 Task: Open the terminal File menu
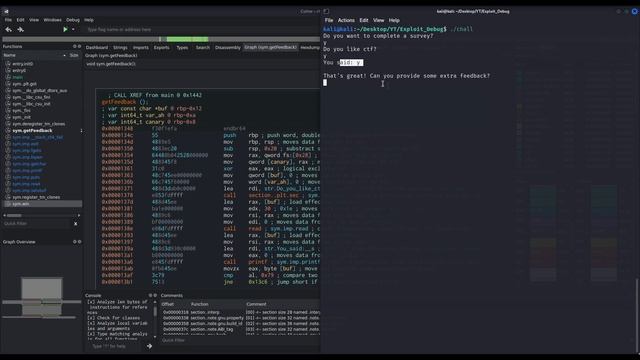coord(329,20)
